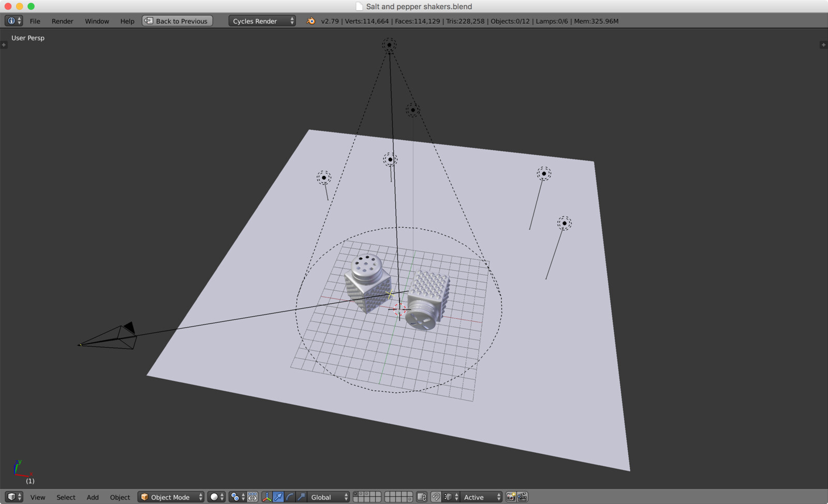The height and width of the screenshot is (504, 828).
Task: Open the Render menu
Action: (x=62, y=21)
